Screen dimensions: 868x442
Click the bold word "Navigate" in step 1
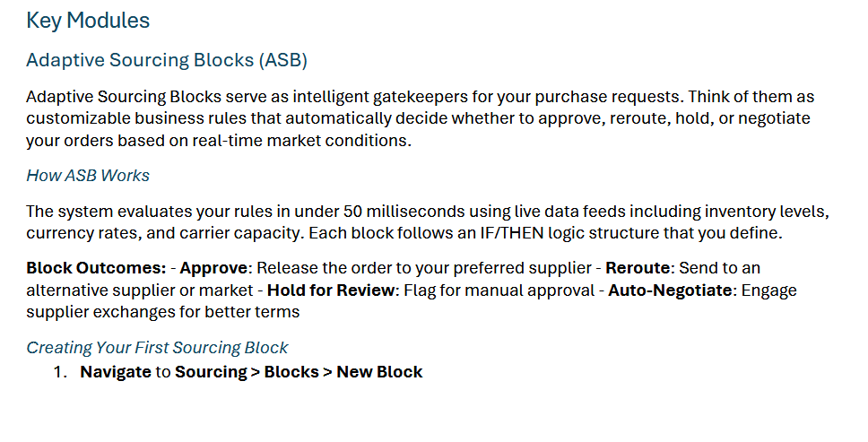(x=116, y=371)
